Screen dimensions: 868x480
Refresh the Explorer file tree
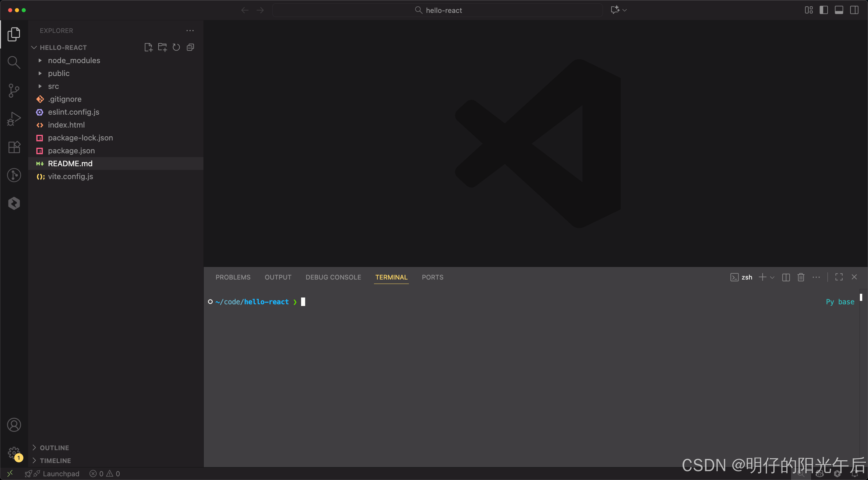176,47
